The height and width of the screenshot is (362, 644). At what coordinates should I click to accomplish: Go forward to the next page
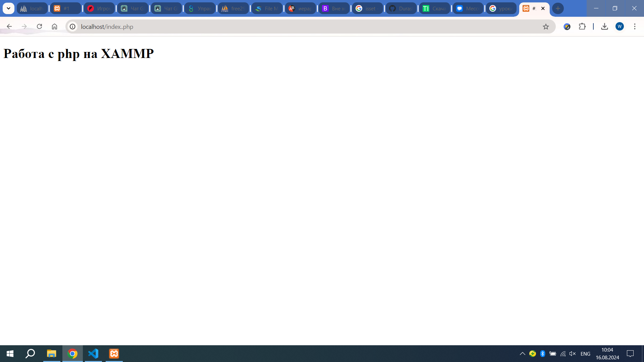pyautogui.click(x=24, y=26)
